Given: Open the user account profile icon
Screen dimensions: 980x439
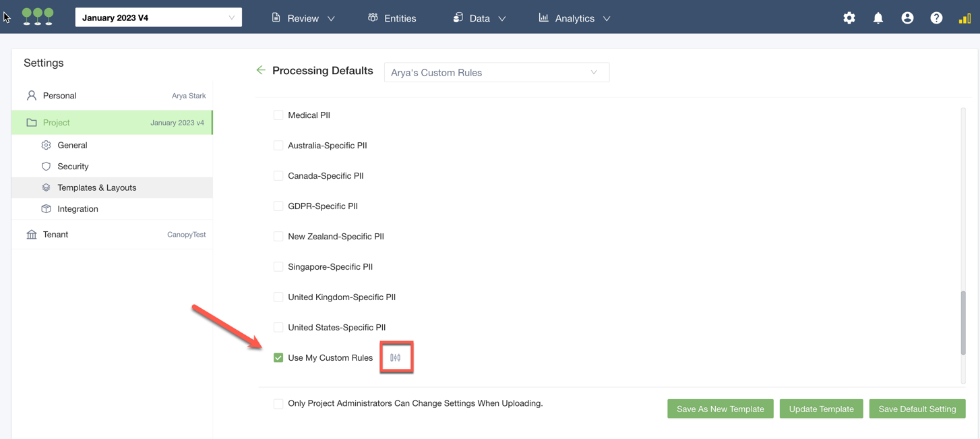Looking at the screenshot, I should tap(907, 18).
